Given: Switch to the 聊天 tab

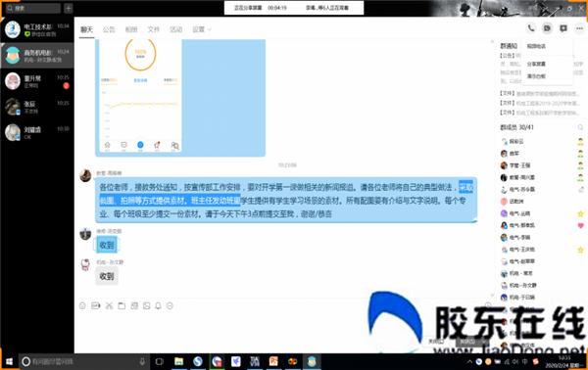Looking at the screenshot, I should click(x=86, y=29).
